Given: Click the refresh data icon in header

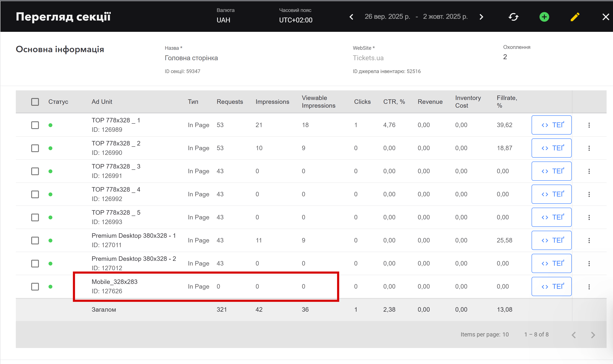Looking at the screenshot, I should (513, 17).
